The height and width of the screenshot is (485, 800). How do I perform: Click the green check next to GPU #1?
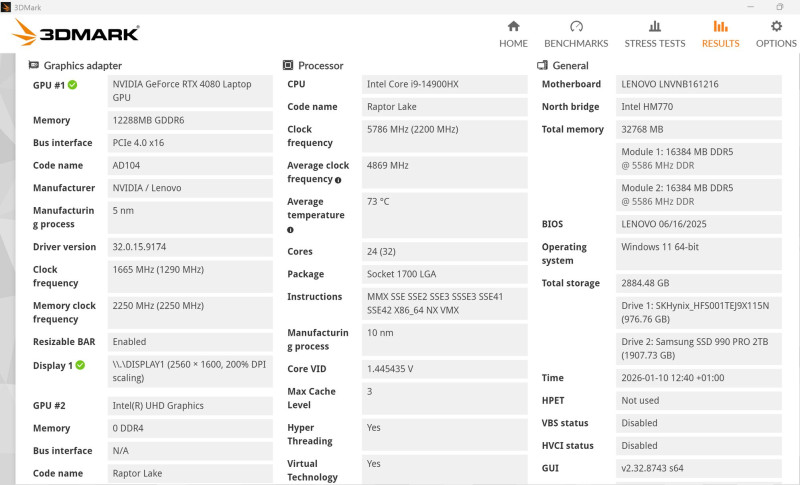[x=72, y=85]
